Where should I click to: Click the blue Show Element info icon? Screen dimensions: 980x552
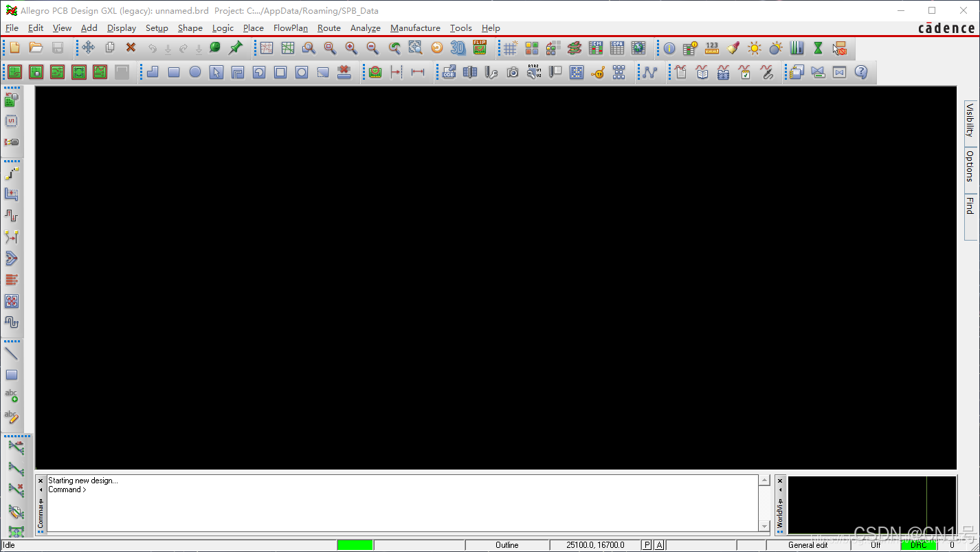pyautogui.click(x=669, y=48)
